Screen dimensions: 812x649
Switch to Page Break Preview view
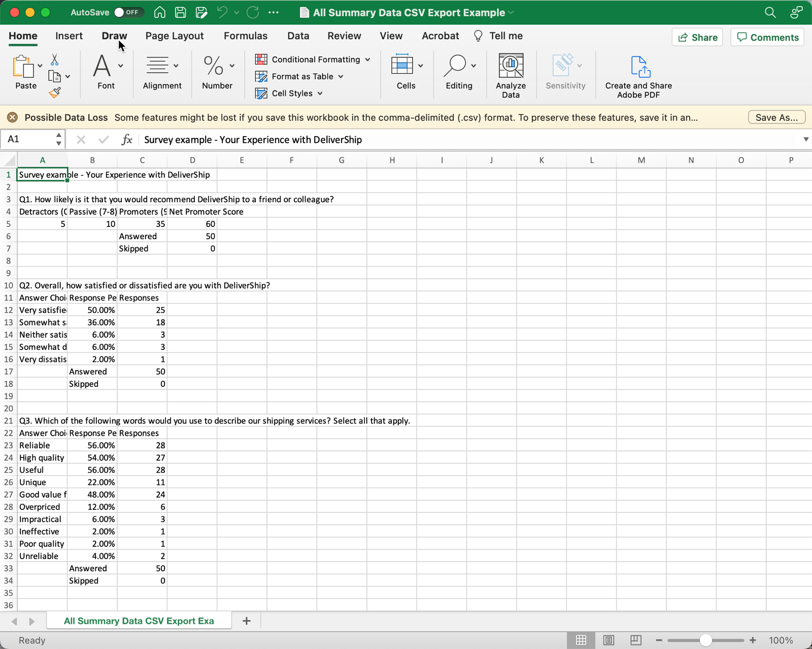[635, 640]
